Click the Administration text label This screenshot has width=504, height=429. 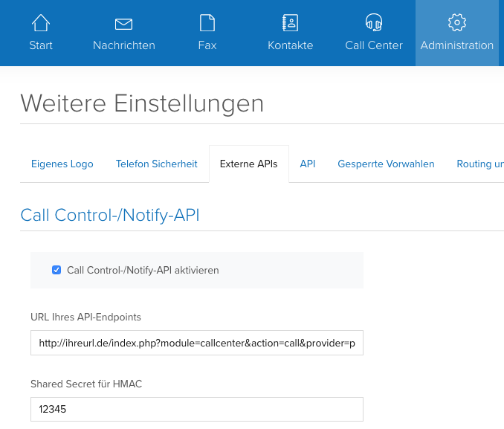pos(457,45)
